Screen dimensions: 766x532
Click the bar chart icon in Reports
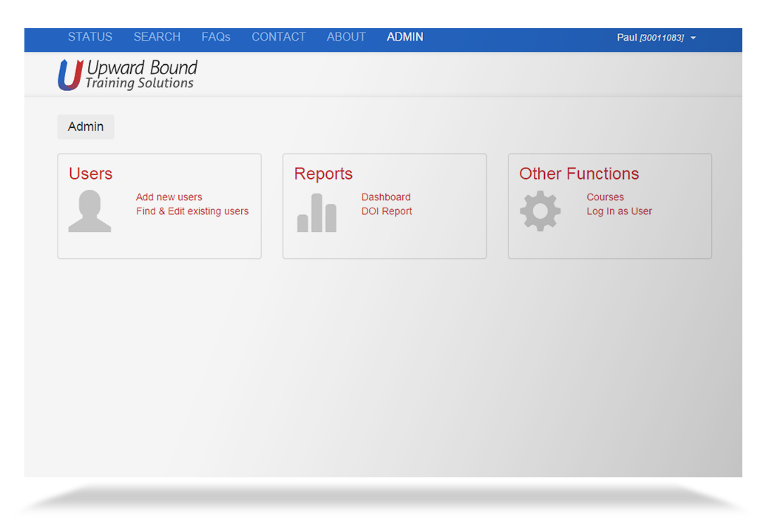pos(316,212)
